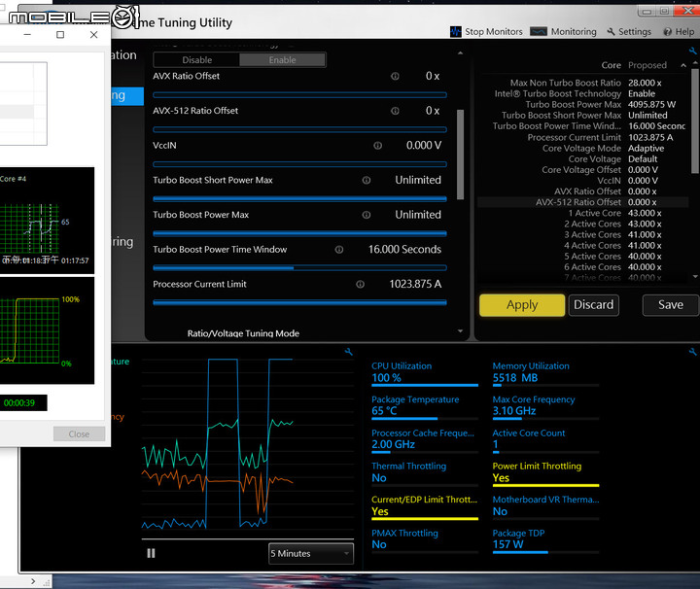Open the Help menu

point(679,32)
